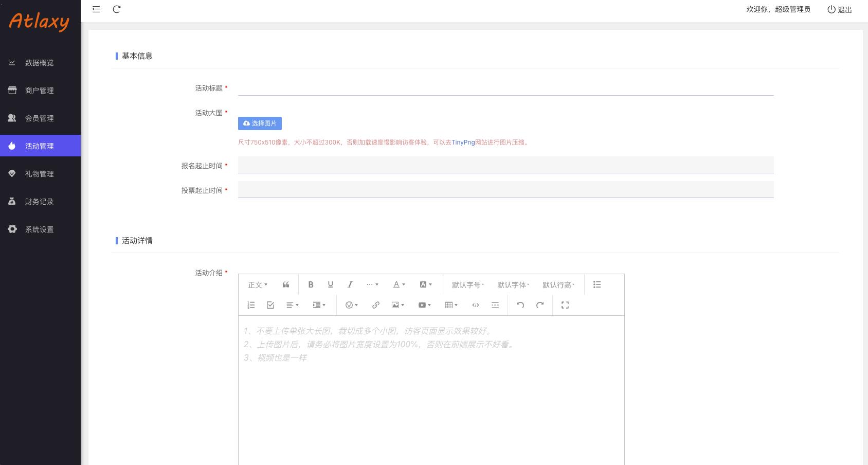Insert a bulleted list

point(597,284)
